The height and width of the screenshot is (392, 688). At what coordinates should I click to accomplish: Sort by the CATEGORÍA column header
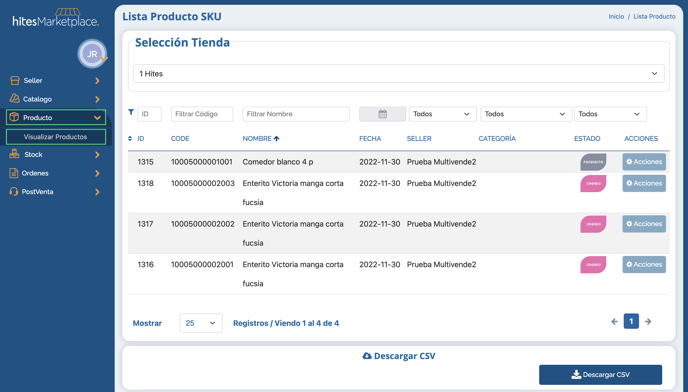(497, 138)
